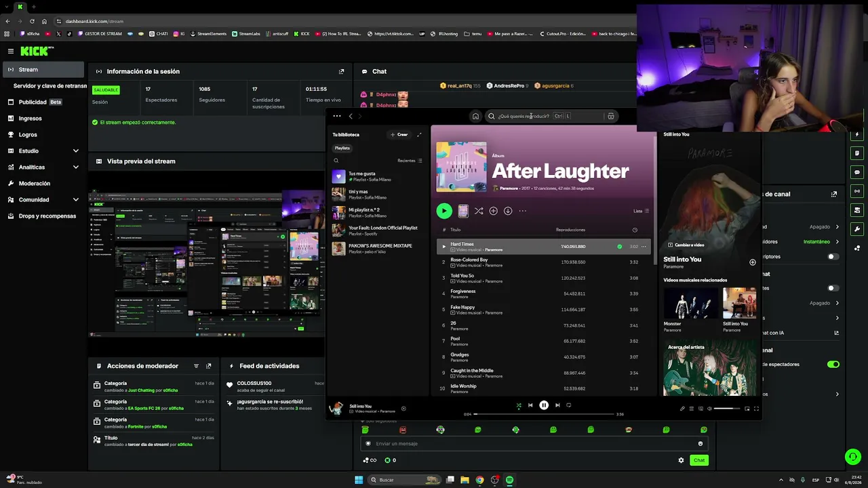Expand Tu biblioteca panel in Spotify
This screenshot has width=868, height=488.
coord(419,134)
